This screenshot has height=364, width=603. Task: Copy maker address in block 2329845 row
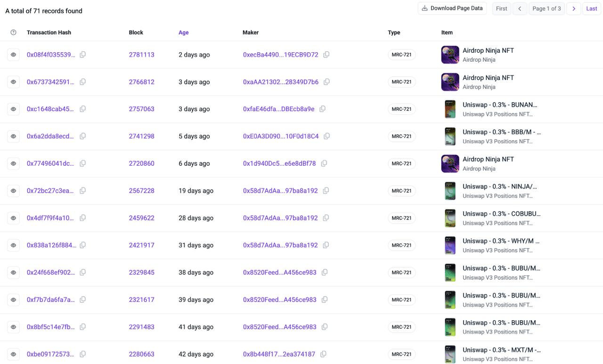[325, 273]
